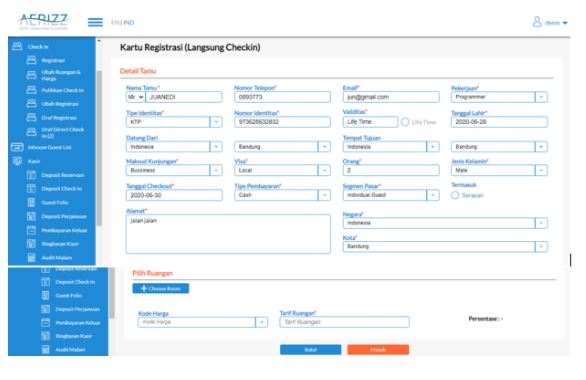Screen dimensions: 586x380
Task: Click the Alamat text area
Action: coord(228,234)
